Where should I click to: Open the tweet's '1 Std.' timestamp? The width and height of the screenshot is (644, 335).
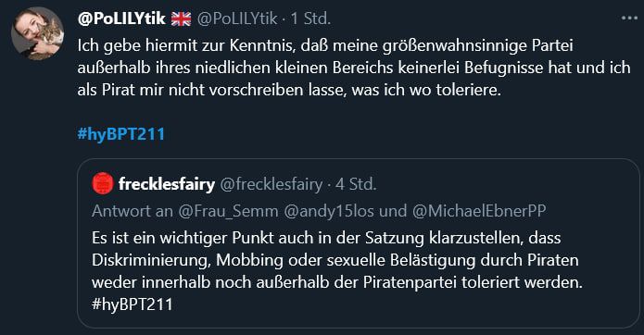[310, 19]
